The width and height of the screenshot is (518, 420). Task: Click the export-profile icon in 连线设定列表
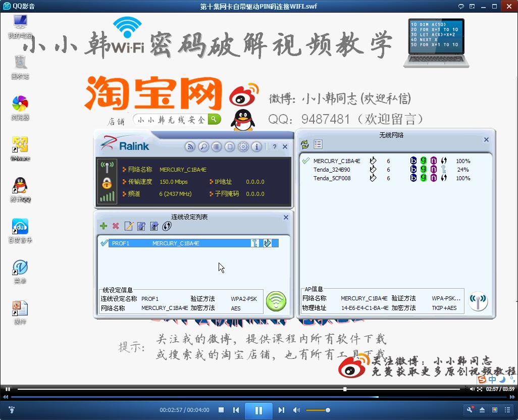154,226
